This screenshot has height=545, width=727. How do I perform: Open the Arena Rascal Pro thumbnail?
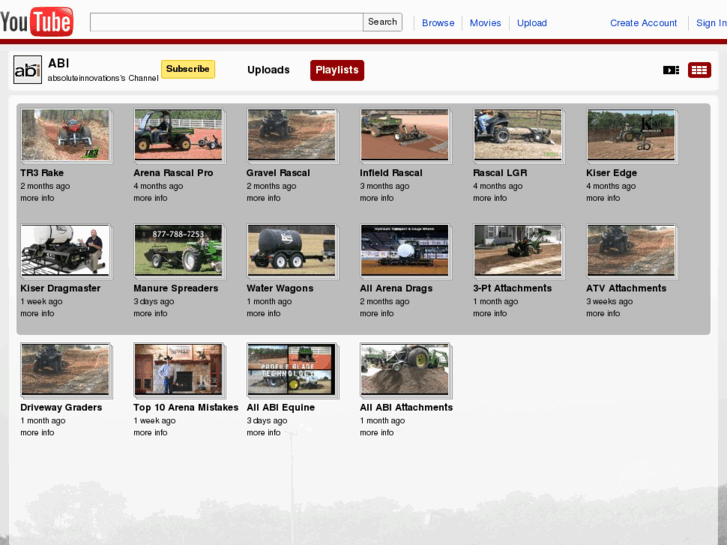(179, 135)
